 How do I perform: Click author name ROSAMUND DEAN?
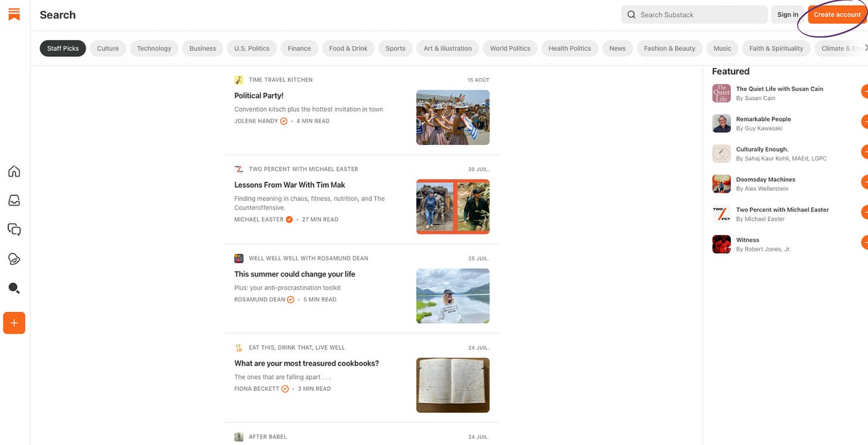click(259, 299)
